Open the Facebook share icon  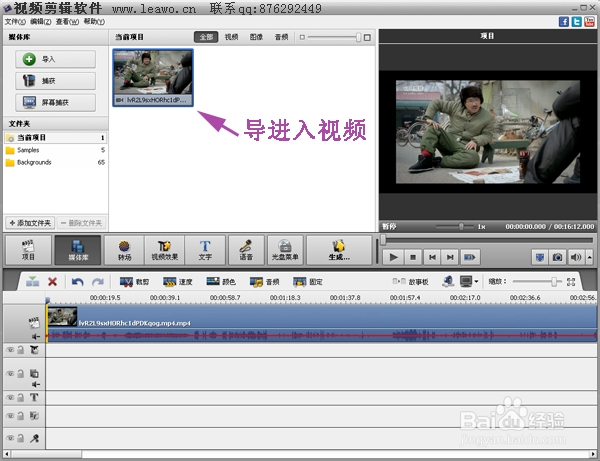[564, 21]
